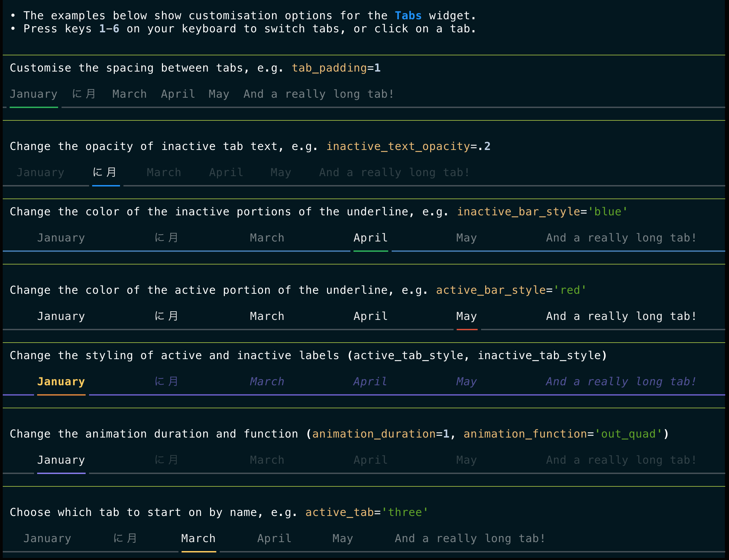This screenshot has height=560, width=729.
Task: Click bold January tab in label styling row
Action: point(61,381)
